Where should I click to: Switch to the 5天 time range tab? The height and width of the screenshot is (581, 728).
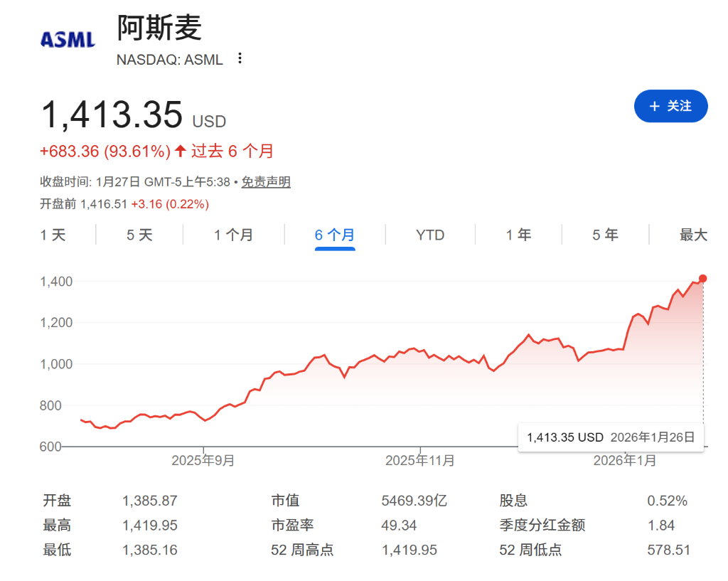point(139,234)
